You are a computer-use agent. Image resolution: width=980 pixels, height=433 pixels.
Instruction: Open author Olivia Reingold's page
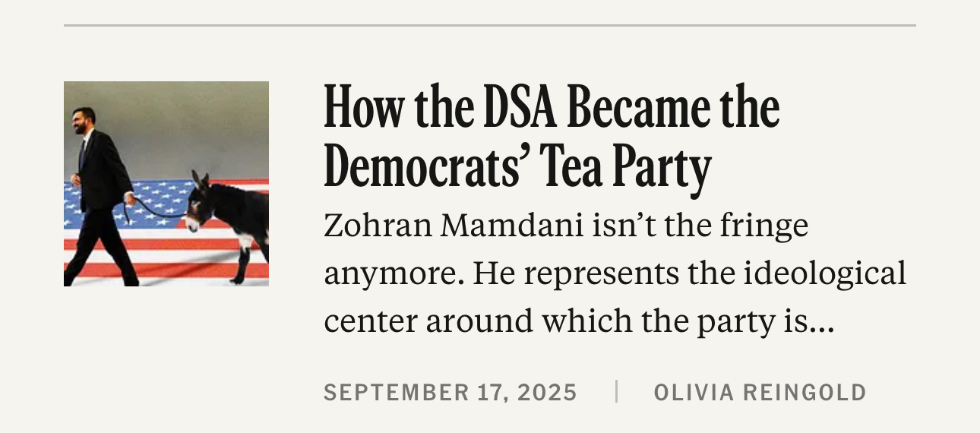[x=760, y=393]
